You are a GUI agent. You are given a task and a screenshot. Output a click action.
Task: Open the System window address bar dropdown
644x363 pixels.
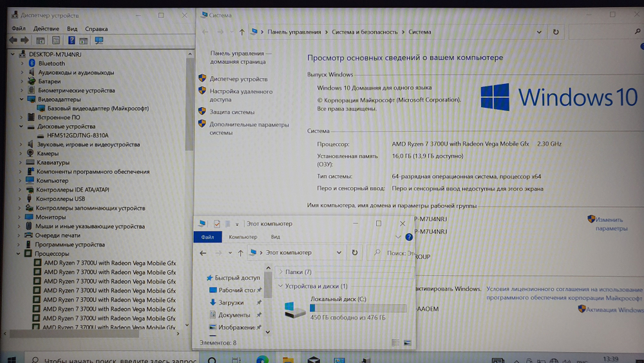[x=539, y=32]
